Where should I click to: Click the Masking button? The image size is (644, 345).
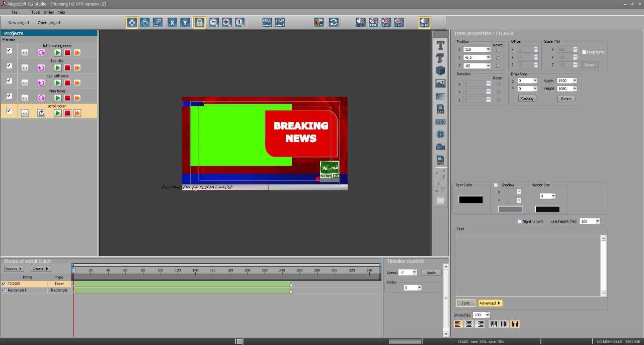tap(527, 99)
